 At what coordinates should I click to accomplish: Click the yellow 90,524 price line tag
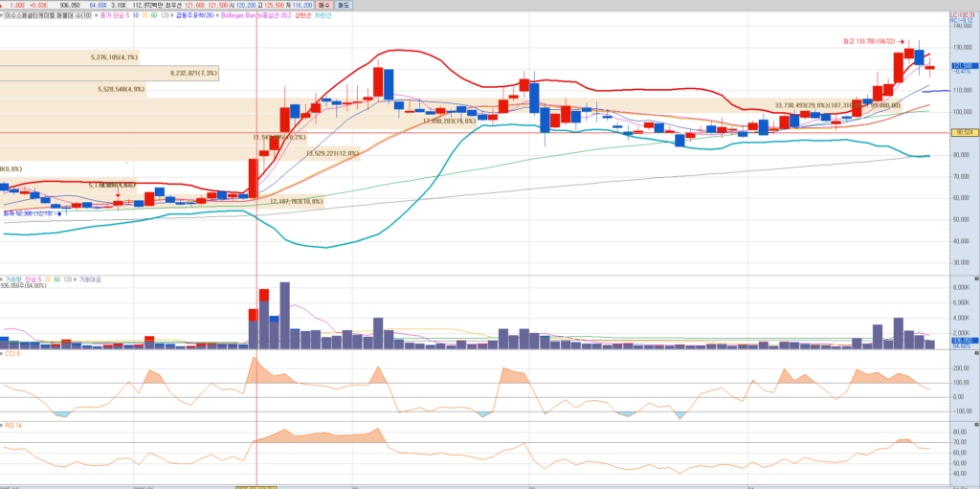[963, 133]
